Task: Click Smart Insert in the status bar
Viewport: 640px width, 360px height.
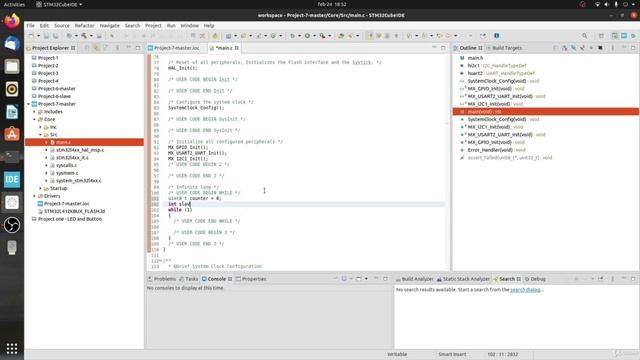Action: pos(452,354)
